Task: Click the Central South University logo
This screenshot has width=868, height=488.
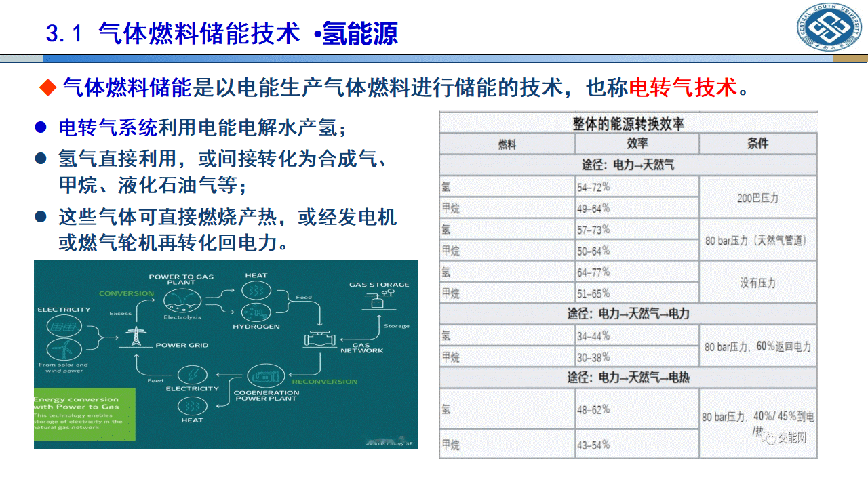Action: 828,28
